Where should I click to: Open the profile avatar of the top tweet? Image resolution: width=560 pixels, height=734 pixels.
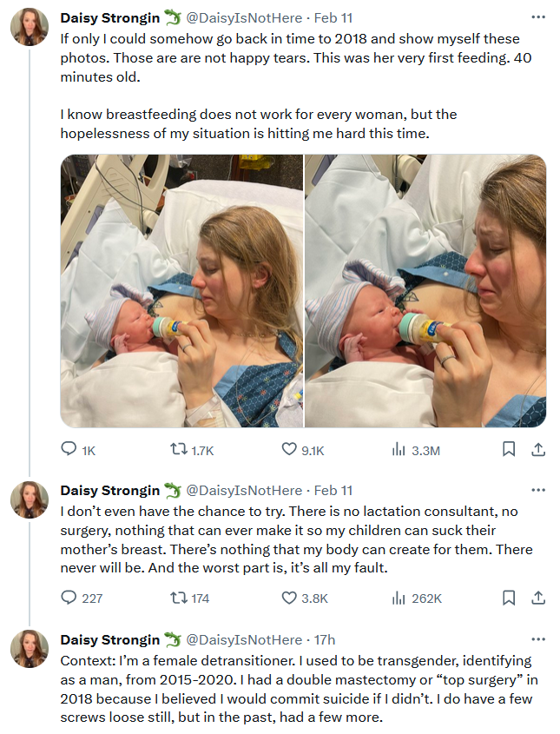(30, 27)
